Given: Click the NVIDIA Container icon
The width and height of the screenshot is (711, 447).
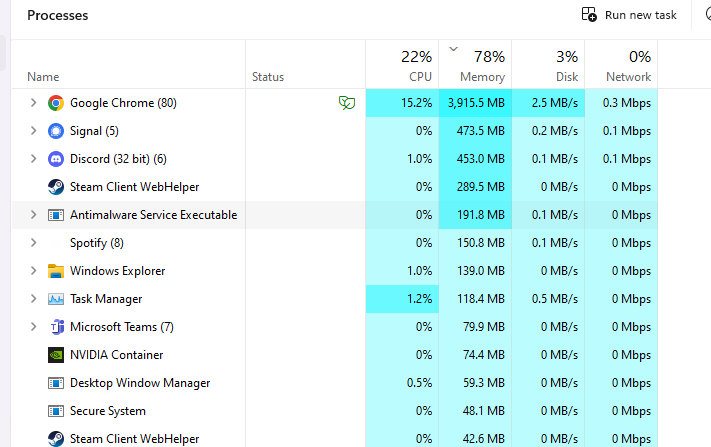Looking at the screenshot, I should pos(56,355).
